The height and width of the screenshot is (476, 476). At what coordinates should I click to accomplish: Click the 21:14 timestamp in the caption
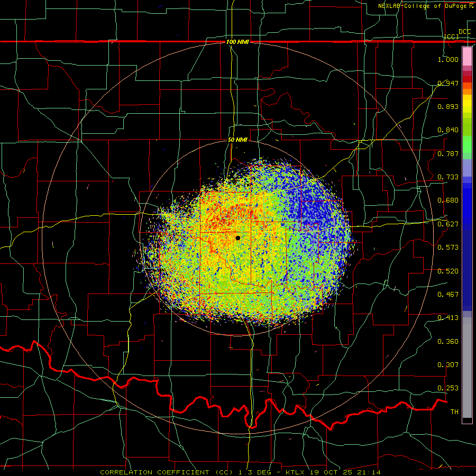pyautogui.click(x=368, y=472)
